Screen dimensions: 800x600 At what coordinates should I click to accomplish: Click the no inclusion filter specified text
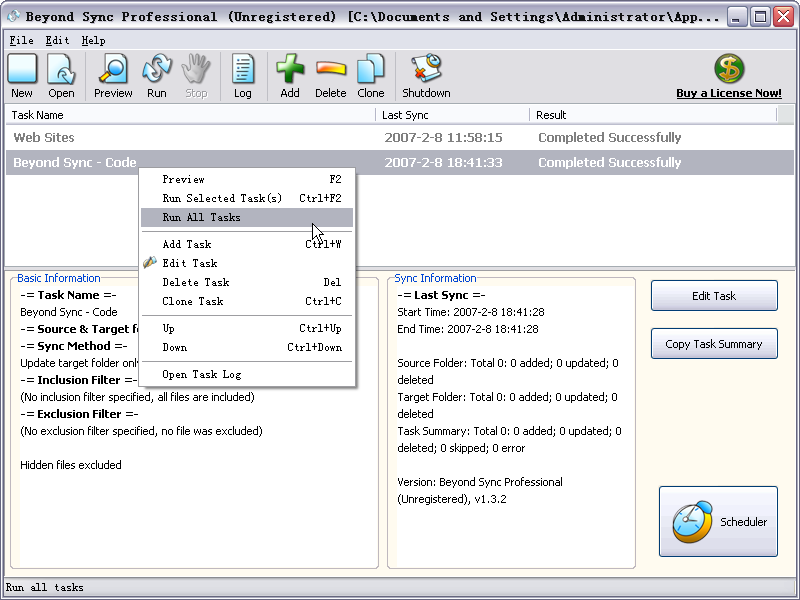pyautogui.click(x=137, y=397)
